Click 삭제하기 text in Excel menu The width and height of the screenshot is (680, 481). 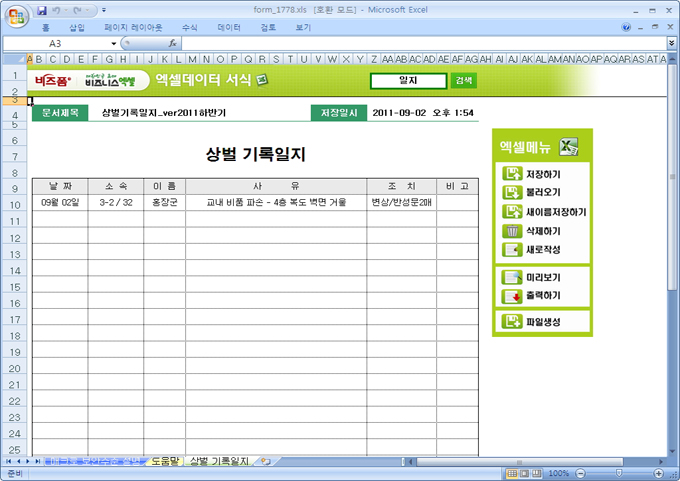pyautogui.click(x=543, y=231)
